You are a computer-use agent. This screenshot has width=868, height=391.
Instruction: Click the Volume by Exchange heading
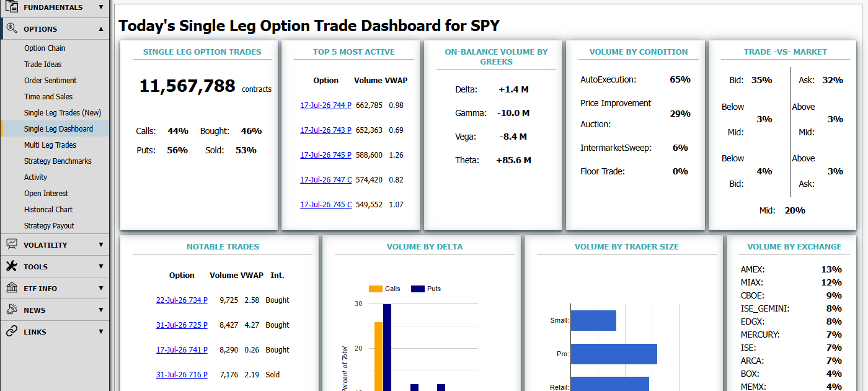coord(794,247)
